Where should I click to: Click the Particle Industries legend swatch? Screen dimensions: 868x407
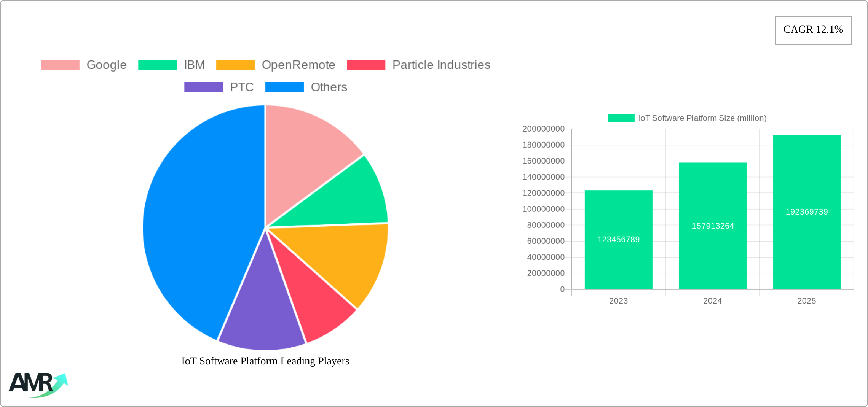366,65
